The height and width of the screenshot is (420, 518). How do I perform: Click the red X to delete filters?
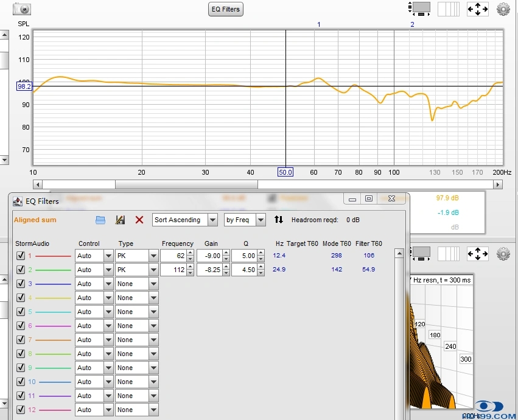click(x=139, y=220)
